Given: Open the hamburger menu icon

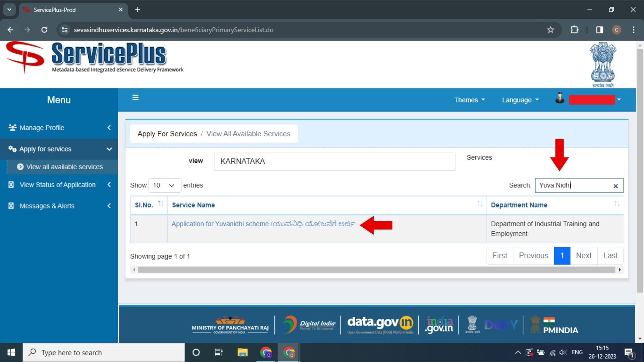Looking at the screenshot, I should pos(135,97).
